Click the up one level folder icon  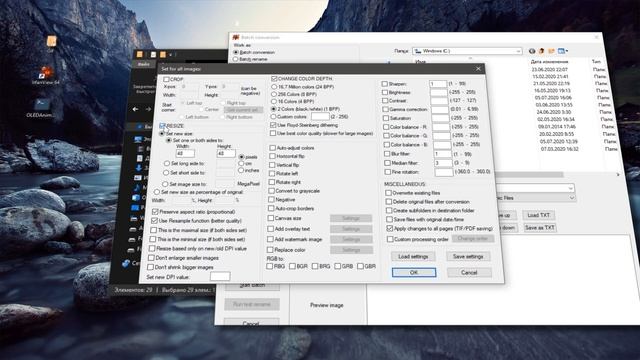(542, 51)
